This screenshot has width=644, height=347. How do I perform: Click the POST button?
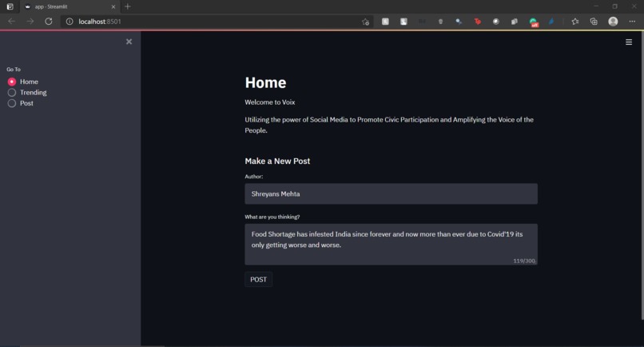pos(258,280)
